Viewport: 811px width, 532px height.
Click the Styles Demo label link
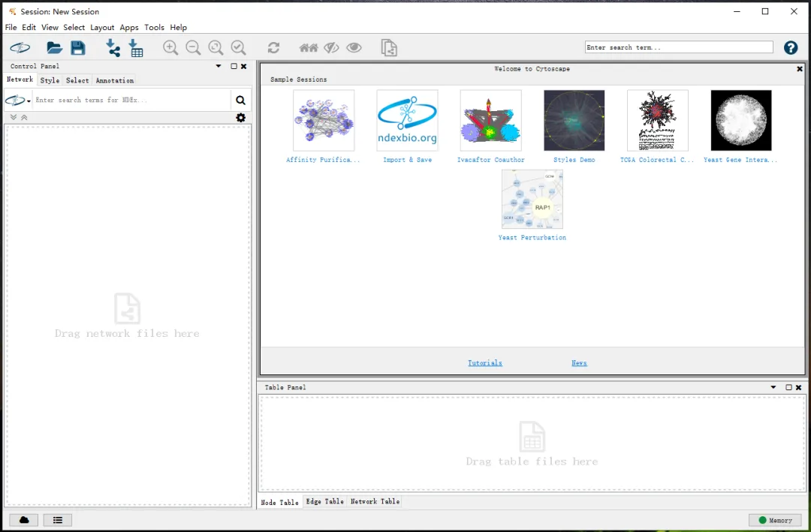click(x=574, y=160)
